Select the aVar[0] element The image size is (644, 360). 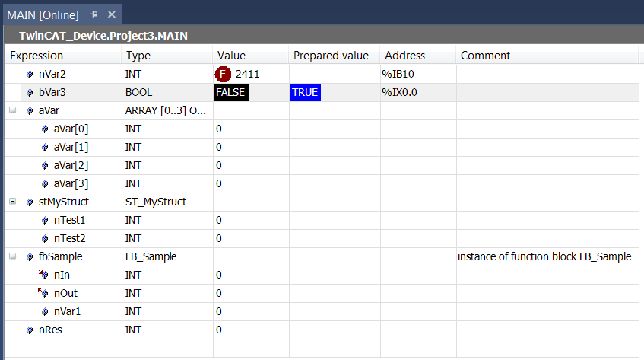[71, 129]
